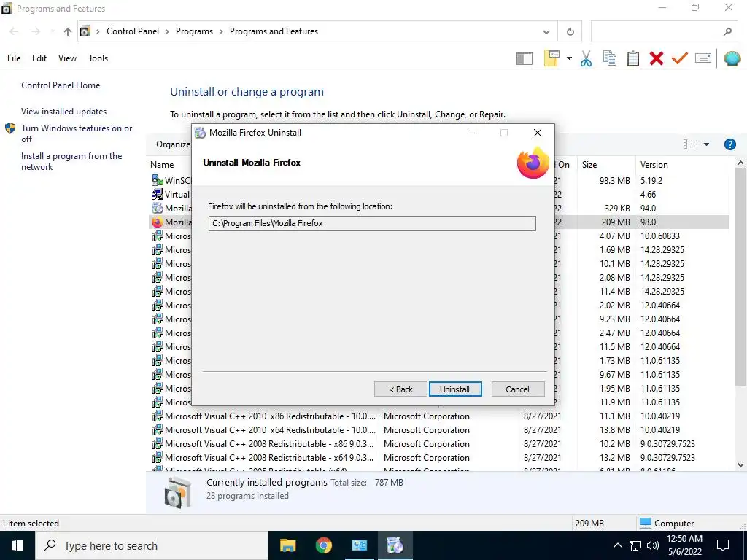Select the Mozilla Firefox list row
Screen dimensions: 747x560
[x=440, y=222]
